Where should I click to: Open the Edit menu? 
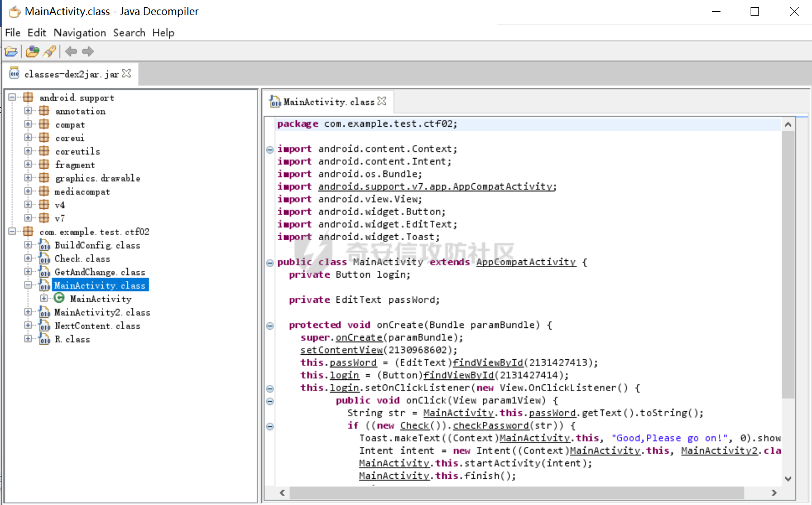point(37,33)
